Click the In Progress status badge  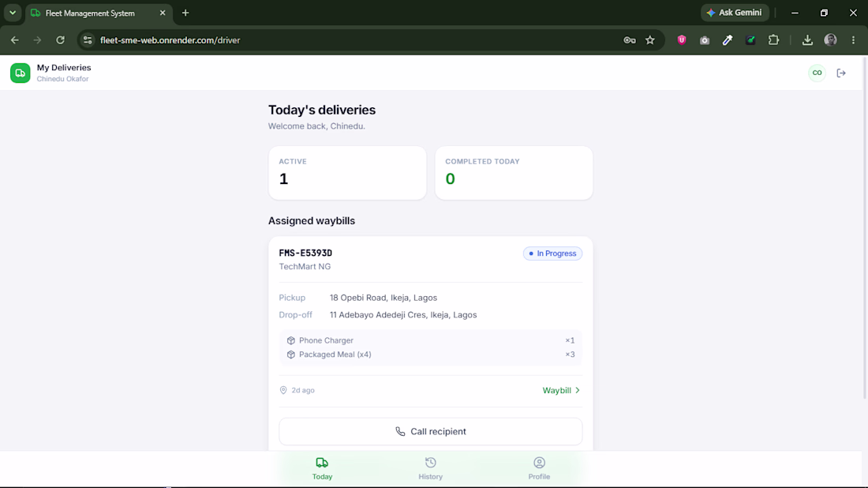tap(552, 253)
